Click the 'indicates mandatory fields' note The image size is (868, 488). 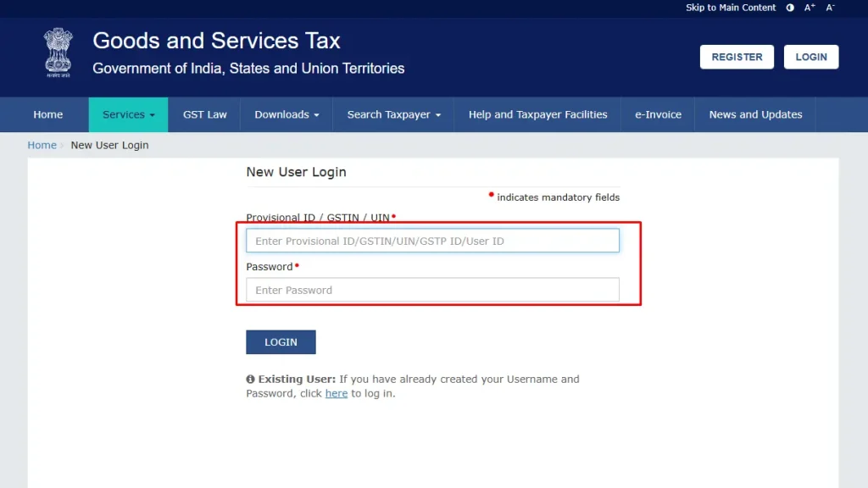558,197
